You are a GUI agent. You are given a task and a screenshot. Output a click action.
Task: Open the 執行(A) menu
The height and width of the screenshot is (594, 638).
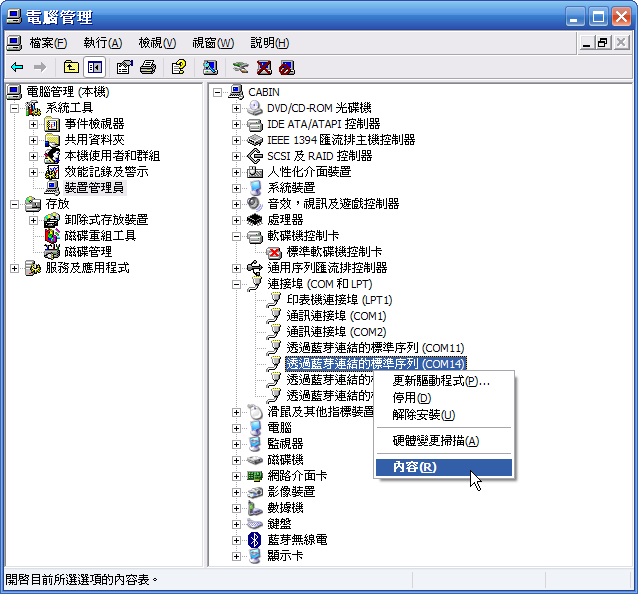(x=103, y=43)
